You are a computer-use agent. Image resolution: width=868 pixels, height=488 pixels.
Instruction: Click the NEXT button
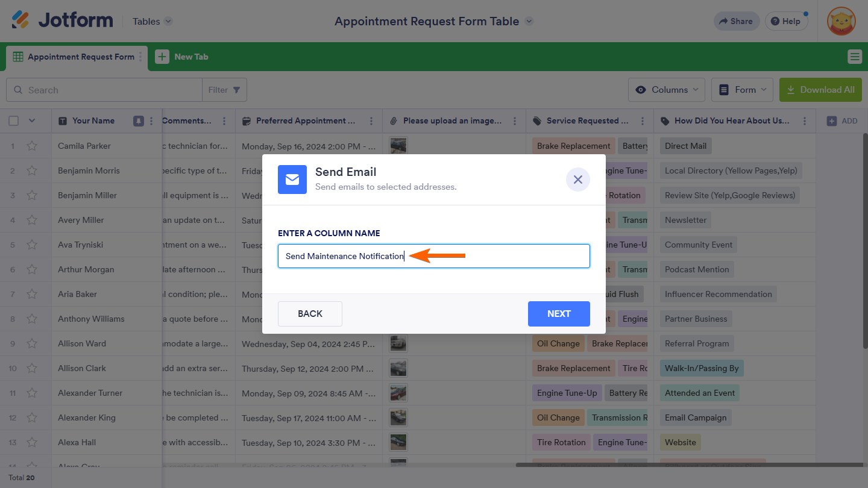(559, 314)
